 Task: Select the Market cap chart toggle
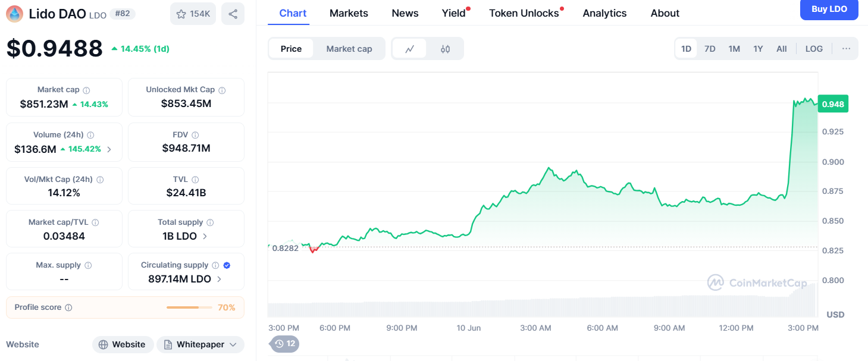coord(349,49)
